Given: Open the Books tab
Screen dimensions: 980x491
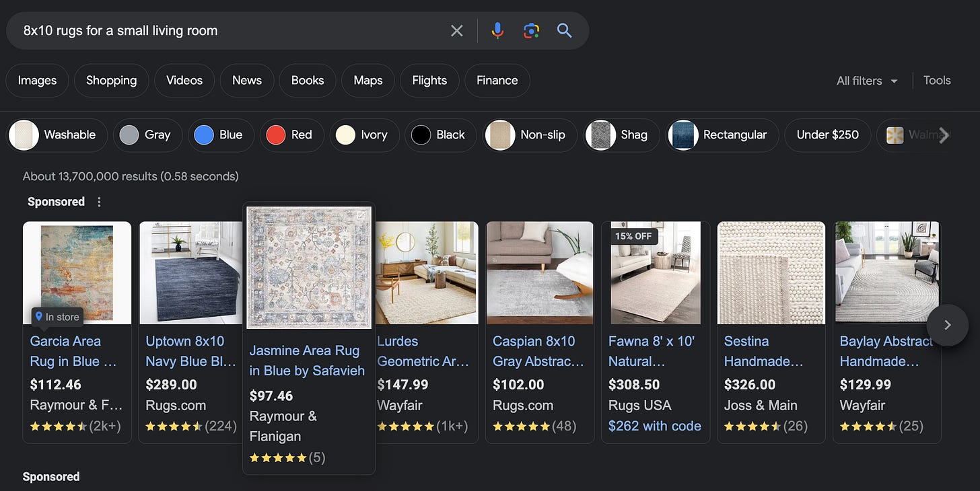Looking at the screenshot, I should click(308, 80).
